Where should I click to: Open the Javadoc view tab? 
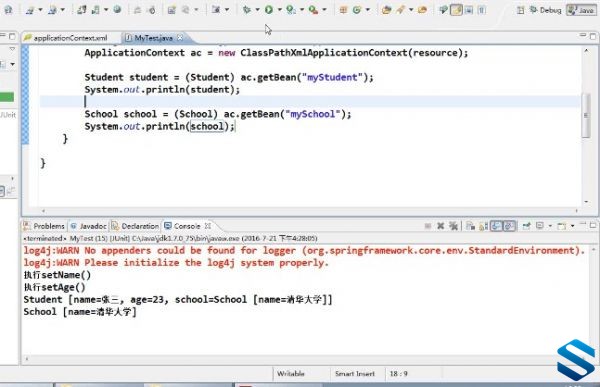coord(89,226)
